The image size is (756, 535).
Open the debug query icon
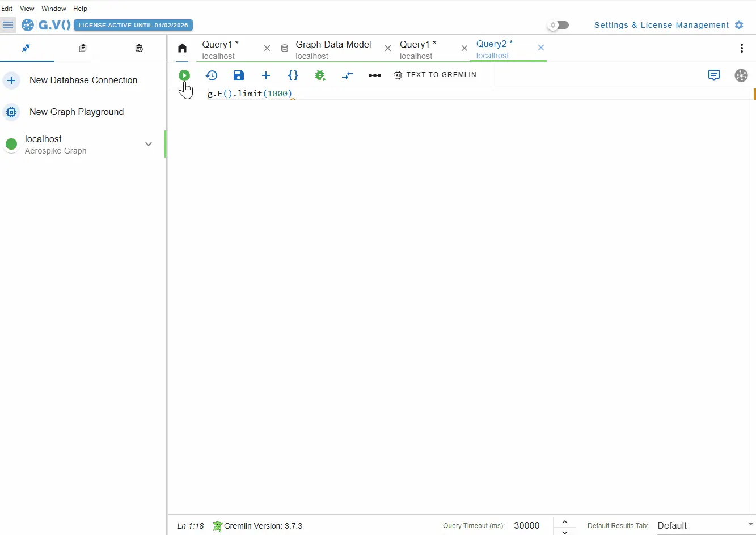click(320, 75)
